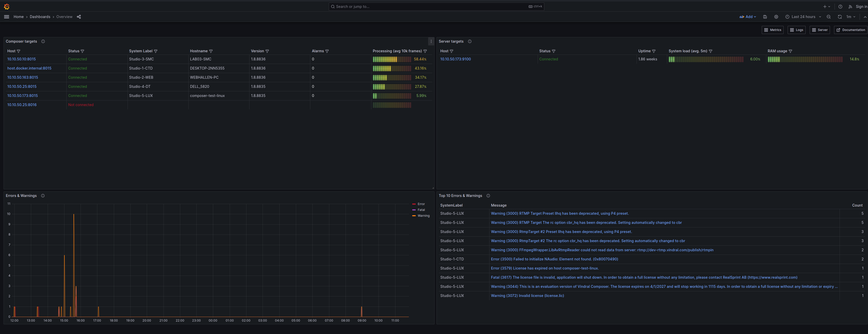Open dashboard settings gear icon
This screenshot has height=334, width=868.
coord(776,16)
